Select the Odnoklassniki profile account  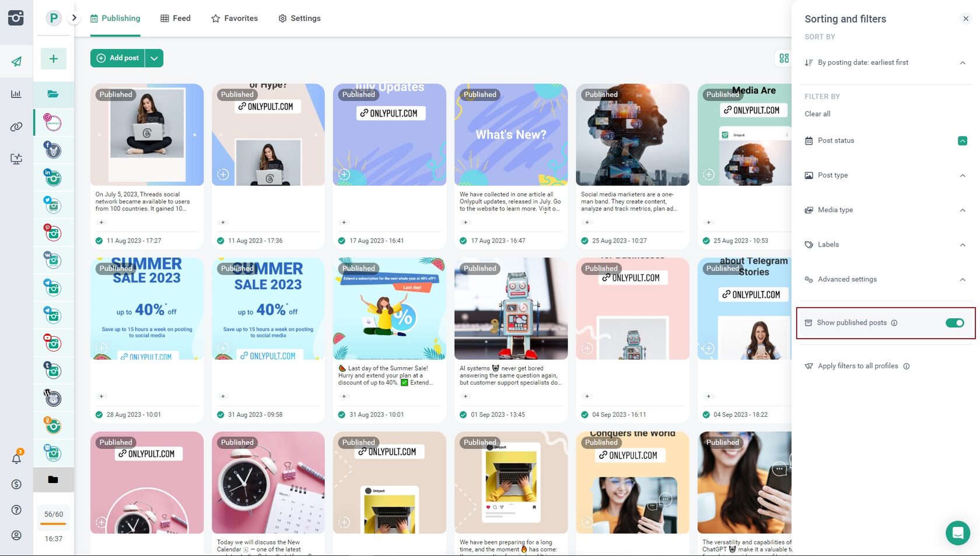coord(53,425)
